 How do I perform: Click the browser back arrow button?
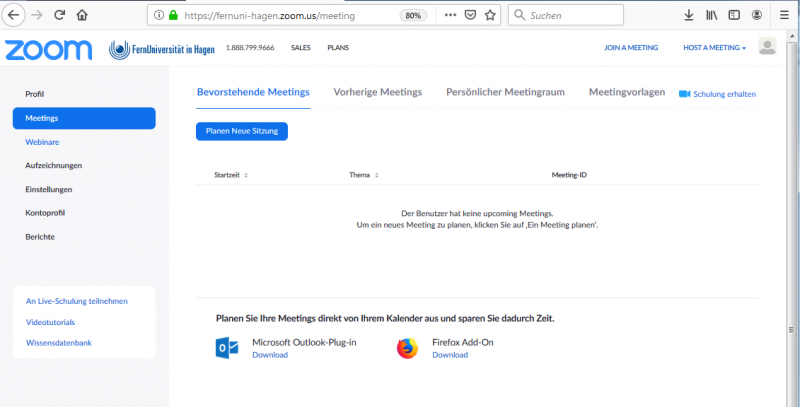(x=13, y=15)
